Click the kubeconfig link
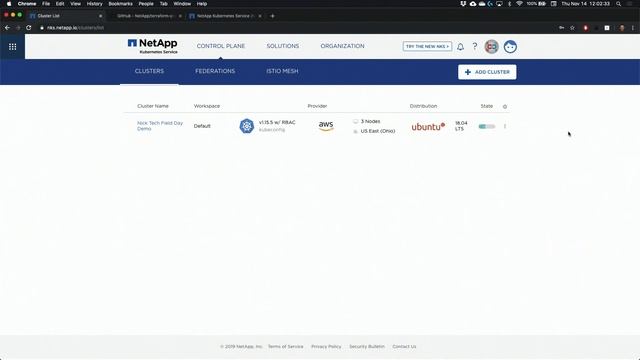Viewport: 640px width, 360px height. [272, 130]
